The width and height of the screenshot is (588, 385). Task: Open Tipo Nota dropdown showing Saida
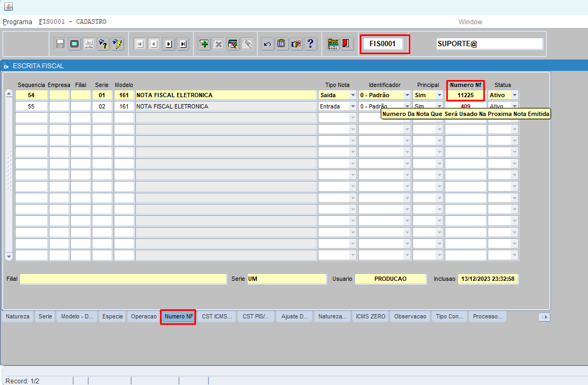(353, 95)
